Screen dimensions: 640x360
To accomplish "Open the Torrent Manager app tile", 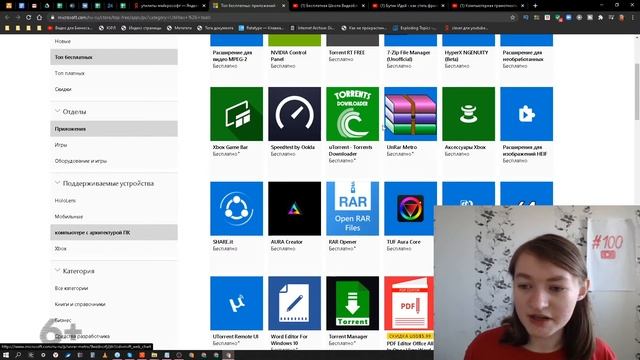I will coord(352,303).
